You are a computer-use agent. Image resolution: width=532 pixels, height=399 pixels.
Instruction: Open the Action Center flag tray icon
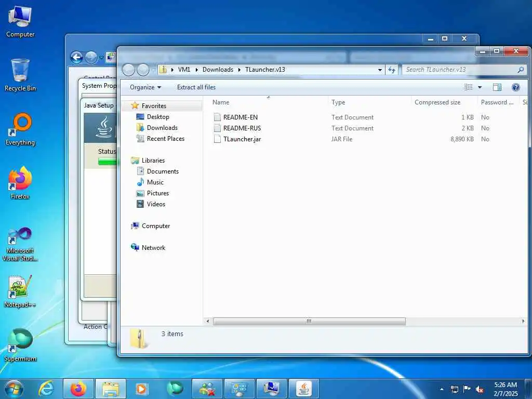click(467, 389)
